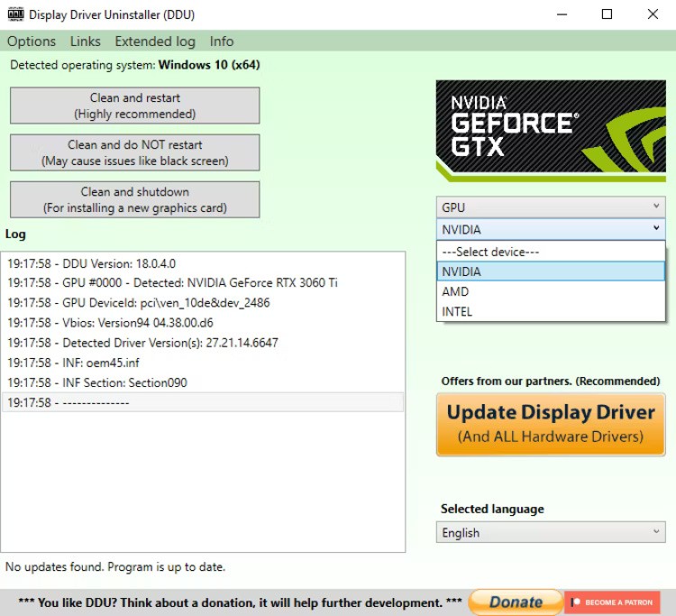676x616 pixels.
Task: Click the NVIDIA GeForce GTX logo banner
Action: pos(551,131)
